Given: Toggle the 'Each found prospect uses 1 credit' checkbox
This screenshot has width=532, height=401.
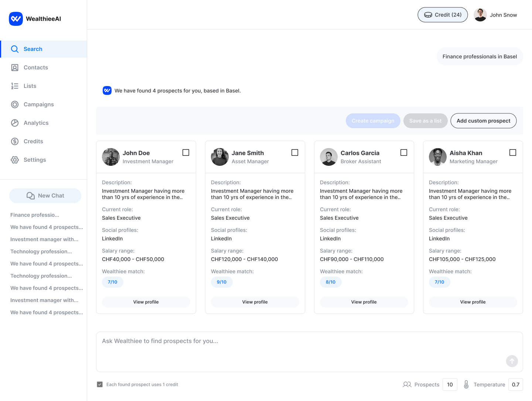Looking at the screenshot, I should (x=100, y=384).
